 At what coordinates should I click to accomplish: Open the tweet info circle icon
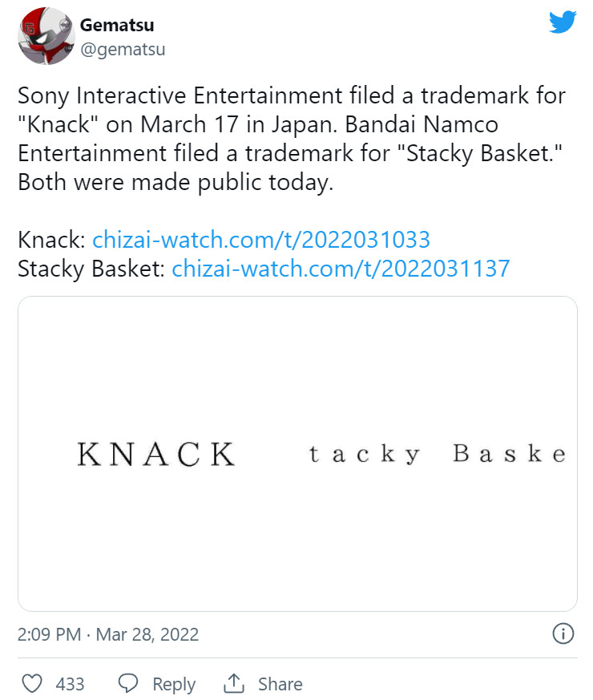point(563,634)
